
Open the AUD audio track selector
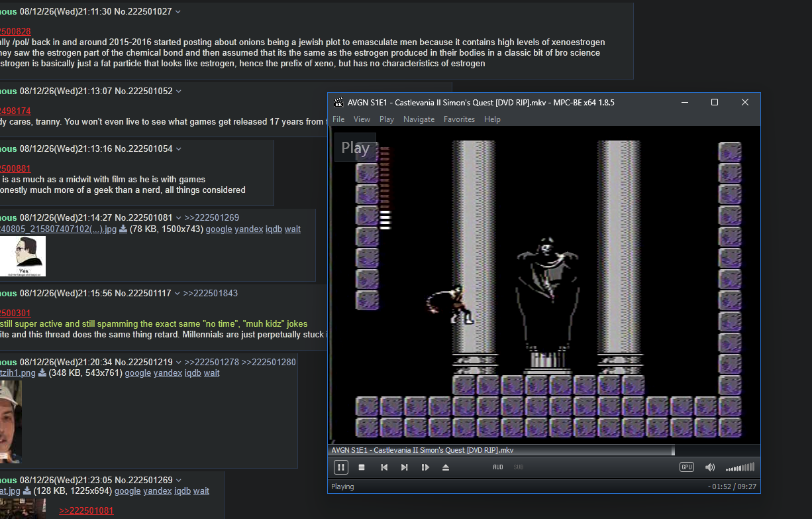pos(498,467)
